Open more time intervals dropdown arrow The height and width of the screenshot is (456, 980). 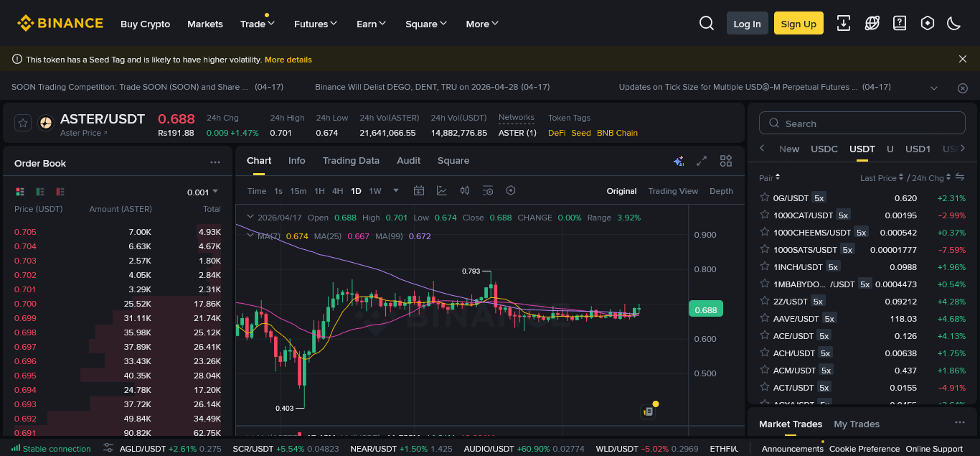395,190
